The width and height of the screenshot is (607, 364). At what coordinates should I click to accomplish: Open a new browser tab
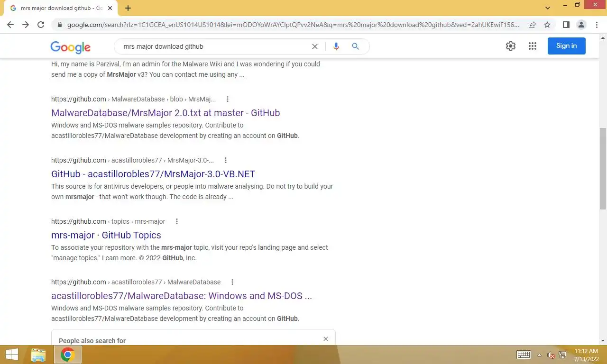pos(128,8)
